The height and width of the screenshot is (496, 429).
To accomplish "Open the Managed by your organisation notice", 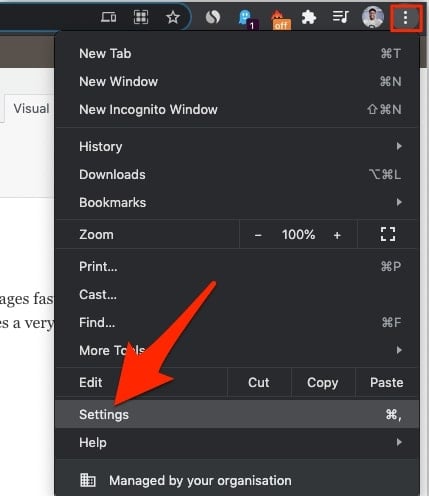I will click(237, 481).
